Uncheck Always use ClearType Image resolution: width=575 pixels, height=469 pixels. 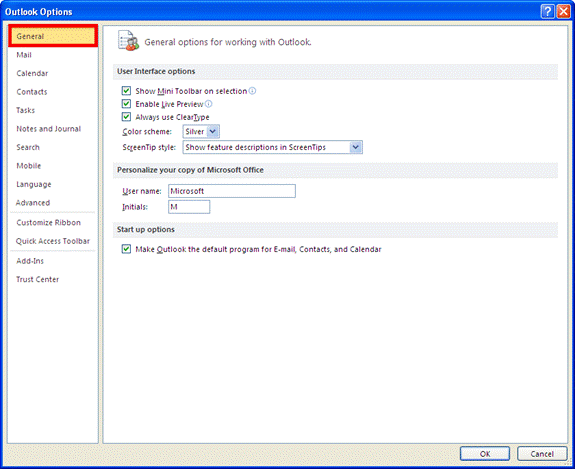pyautogui.click(x=126, y=117)
